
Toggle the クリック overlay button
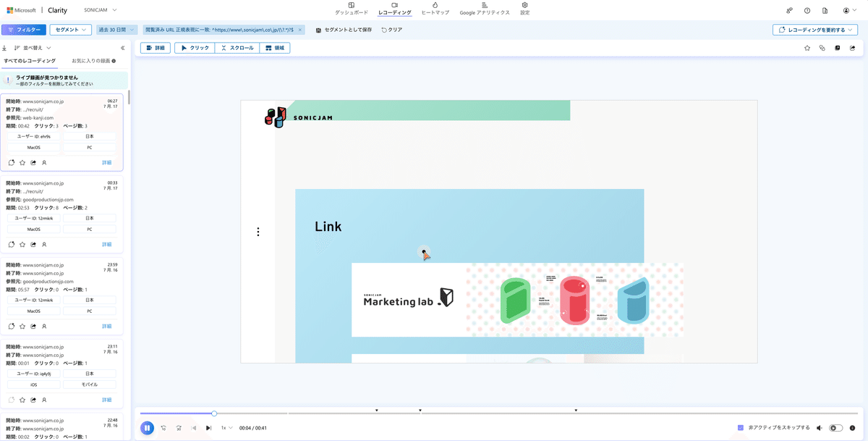[195, 48]
